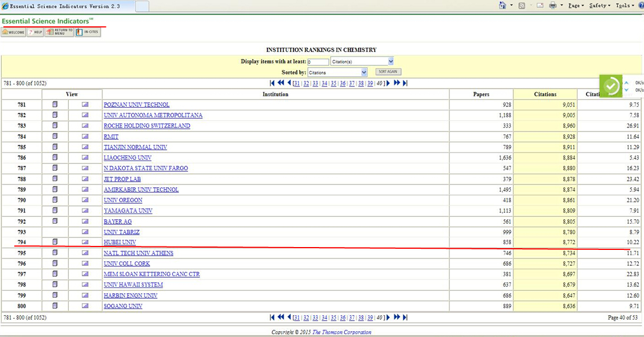View the graph icon for HUBEI UNIV

tap(85, 242)
